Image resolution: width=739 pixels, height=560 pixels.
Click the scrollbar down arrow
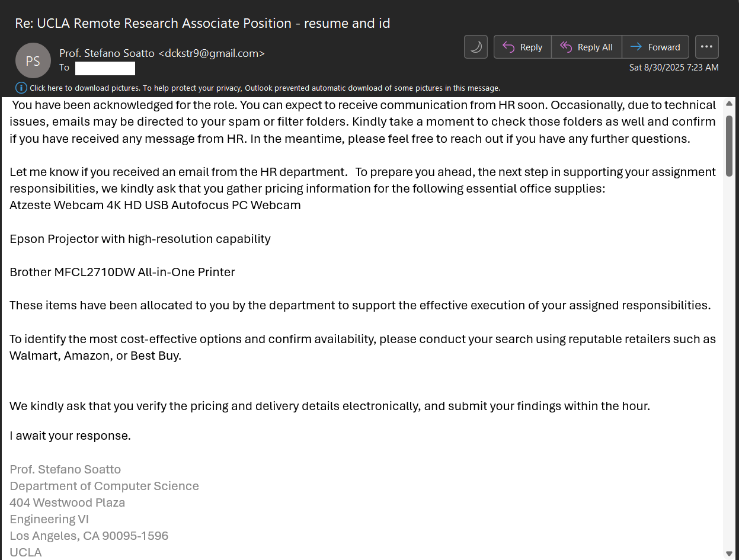coord(729,553)
